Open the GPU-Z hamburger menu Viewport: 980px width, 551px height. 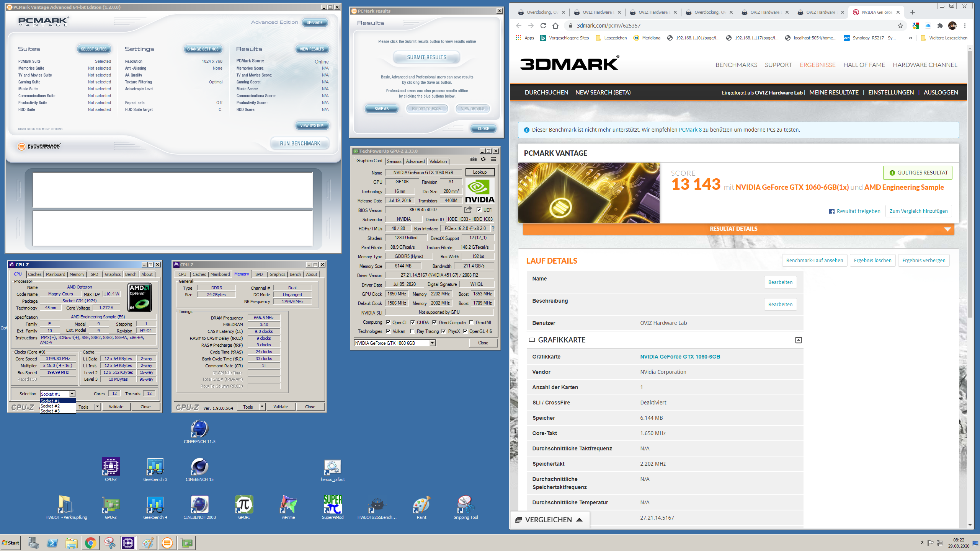[493, 160]
